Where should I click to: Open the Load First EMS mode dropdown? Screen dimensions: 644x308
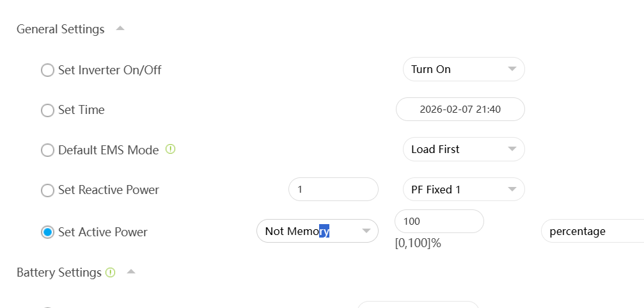tap(463, 149)
